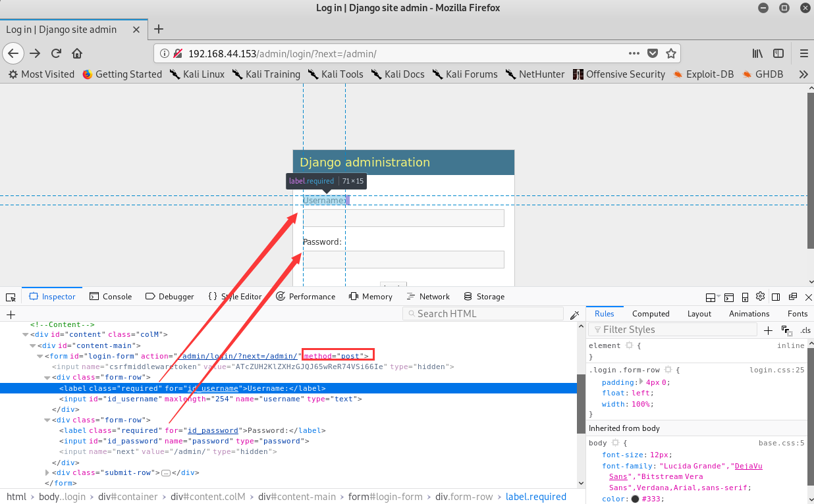This screenshot has width=814, height=504.
Task: Reload the current page
Action: point(57,53)
